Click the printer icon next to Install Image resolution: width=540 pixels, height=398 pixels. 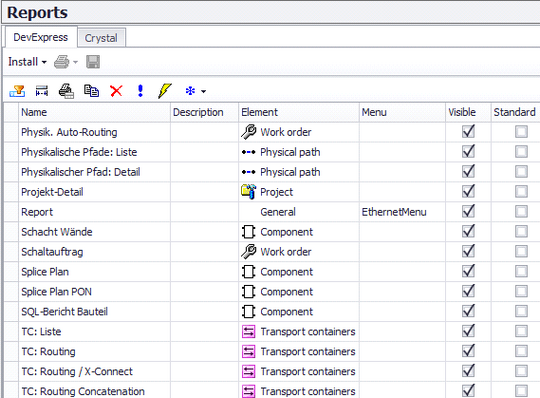[x=62, y=62]
